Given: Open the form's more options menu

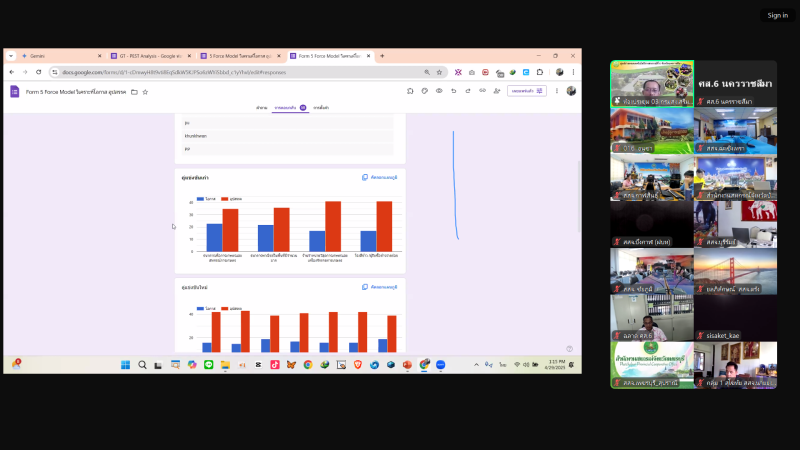Looking at the screenshot, I should click(x=557, y=91).
